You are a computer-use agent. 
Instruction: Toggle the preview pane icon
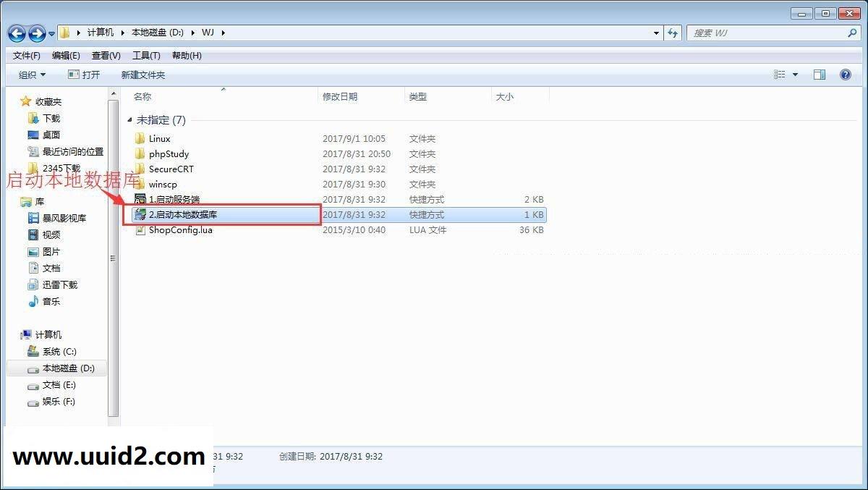820,74
